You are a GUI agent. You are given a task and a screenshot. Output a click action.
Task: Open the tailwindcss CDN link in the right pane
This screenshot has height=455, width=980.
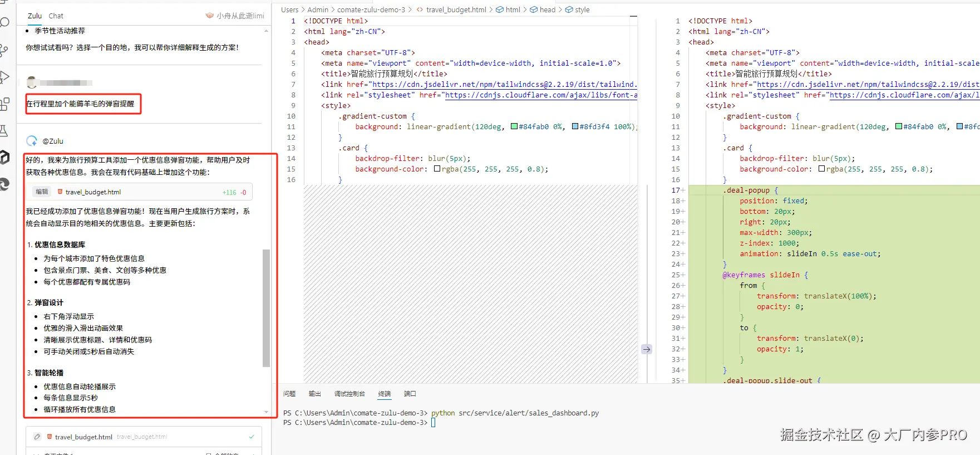[x=868, y=85]
